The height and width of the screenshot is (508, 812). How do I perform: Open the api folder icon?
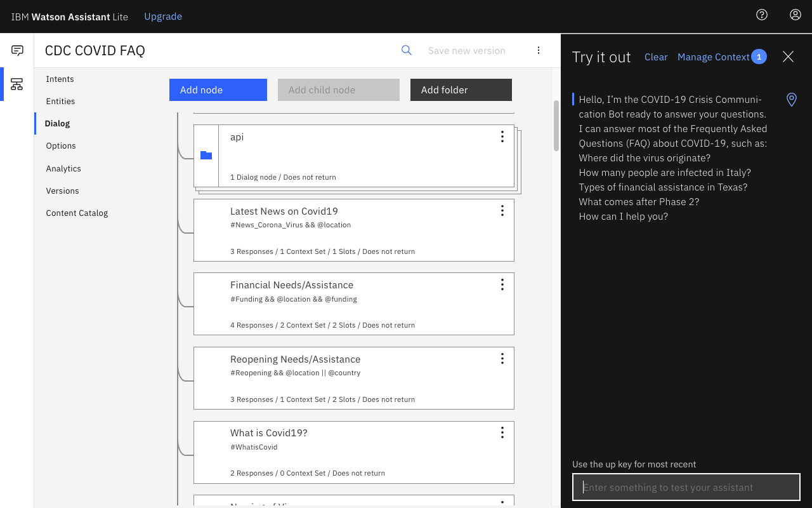pos(206,155)
